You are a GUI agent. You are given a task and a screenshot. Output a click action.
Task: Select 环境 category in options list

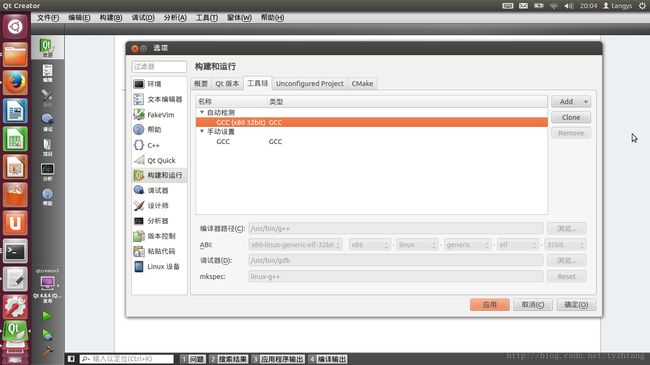[x=159, y=84]
